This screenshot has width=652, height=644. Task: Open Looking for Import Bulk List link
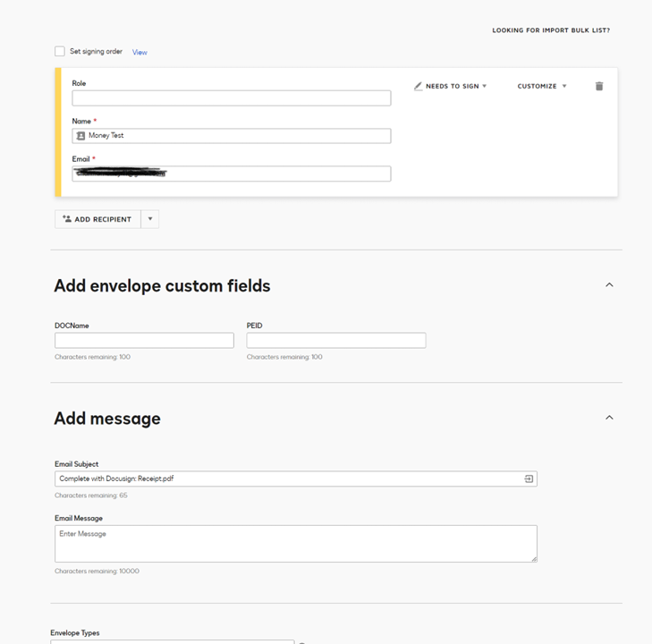point(551,30)
